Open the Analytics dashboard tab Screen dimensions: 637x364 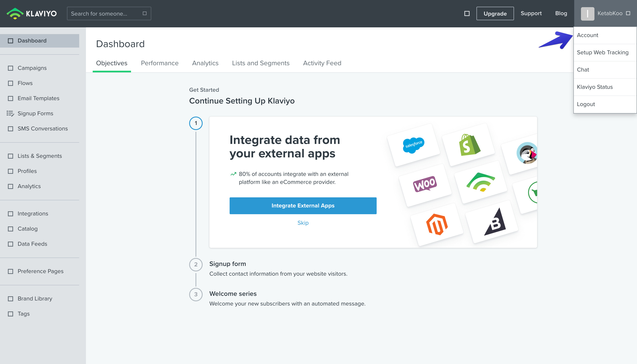pos(205,63)
